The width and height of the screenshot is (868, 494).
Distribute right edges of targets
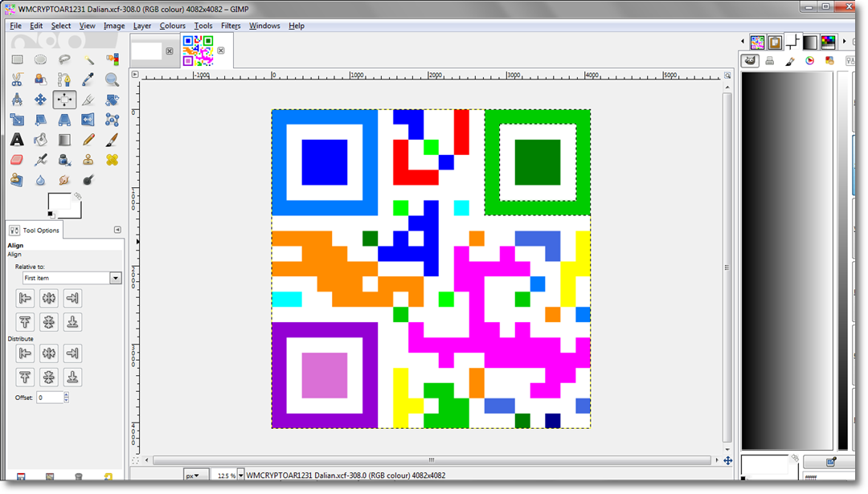(72, 353)
